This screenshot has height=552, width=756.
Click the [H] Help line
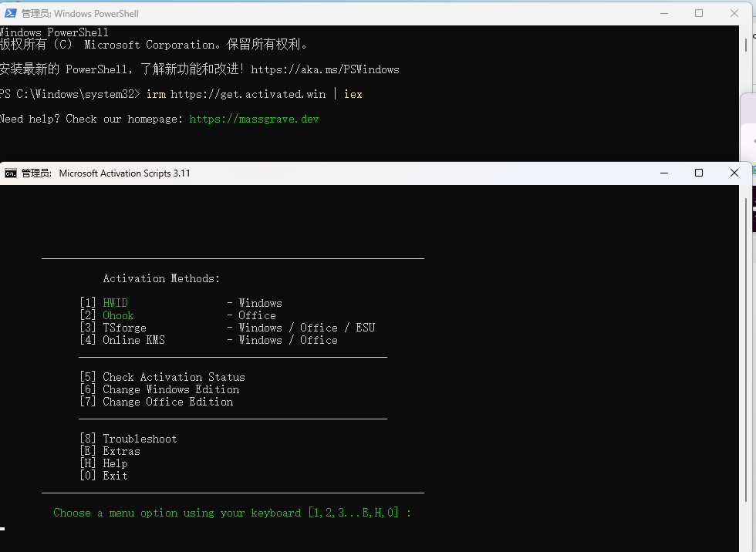pos(103,463)
